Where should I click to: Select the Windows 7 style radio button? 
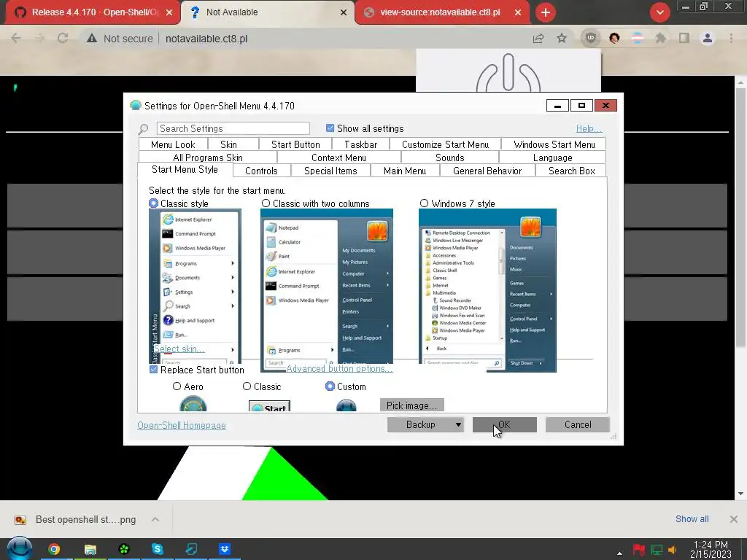(424, 203)
